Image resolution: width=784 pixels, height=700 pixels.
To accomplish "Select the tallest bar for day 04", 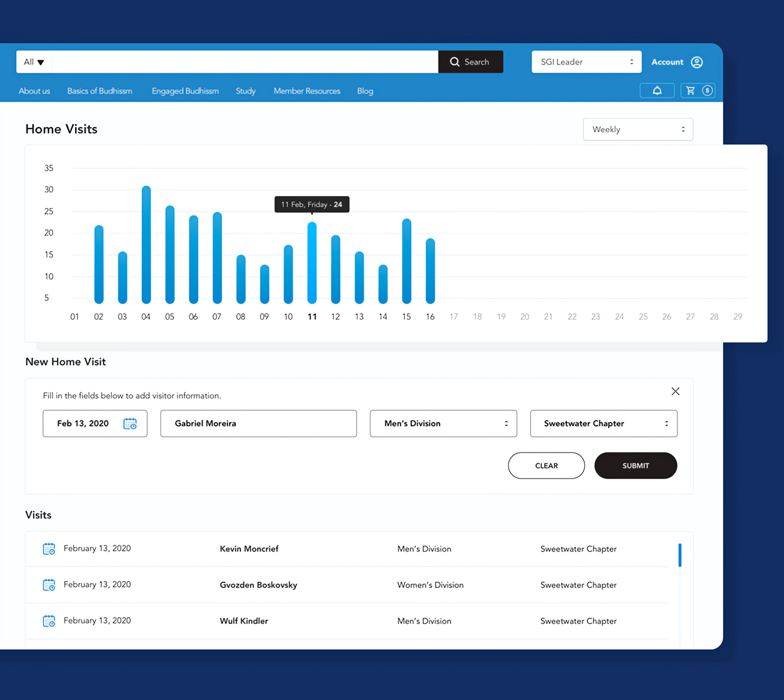I will pos(146,245).
